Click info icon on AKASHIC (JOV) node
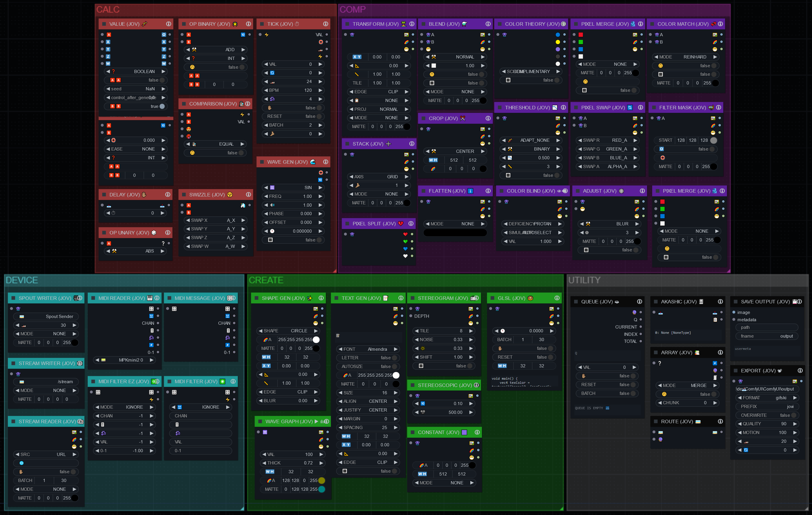 [720, 302]
